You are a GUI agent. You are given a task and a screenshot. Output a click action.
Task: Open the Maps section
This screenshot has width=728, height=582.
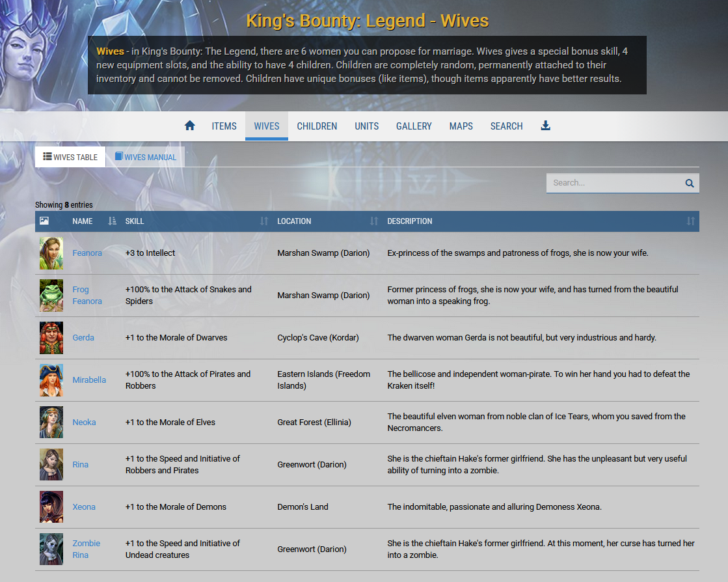[461, 126]
